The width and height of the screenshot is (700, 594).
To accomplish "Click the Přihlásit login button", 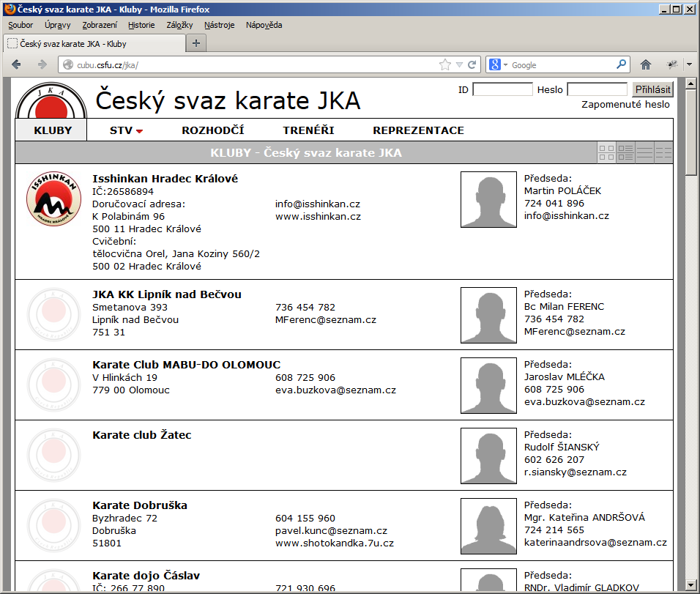I will [x=652, y=89].
